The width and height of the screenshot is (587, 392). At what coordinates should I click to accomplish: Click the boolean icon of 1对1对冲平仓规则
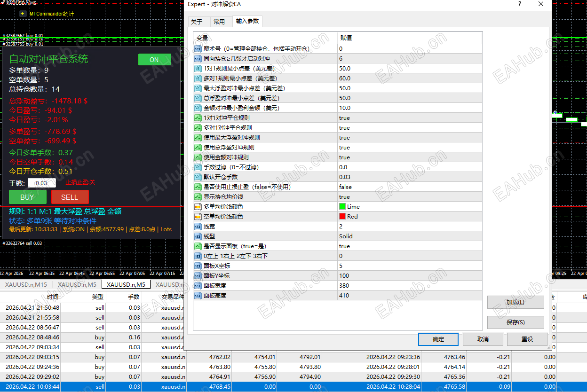pos(198,118)
